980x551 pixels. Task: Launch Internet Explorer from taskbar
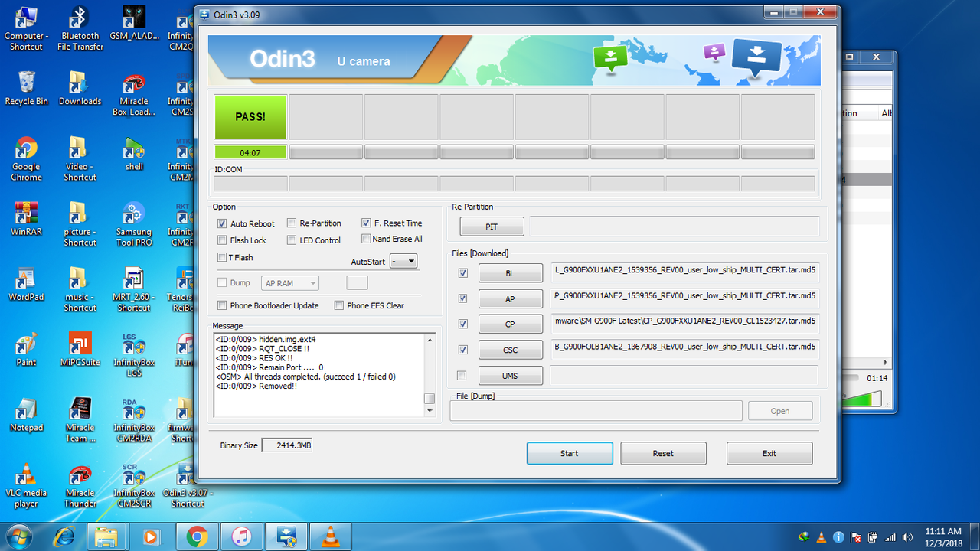coord(63,536)
